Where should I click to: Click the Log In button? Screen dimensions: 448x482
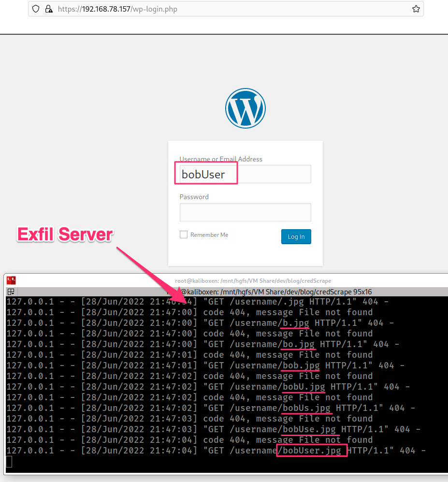pos(296,236)
